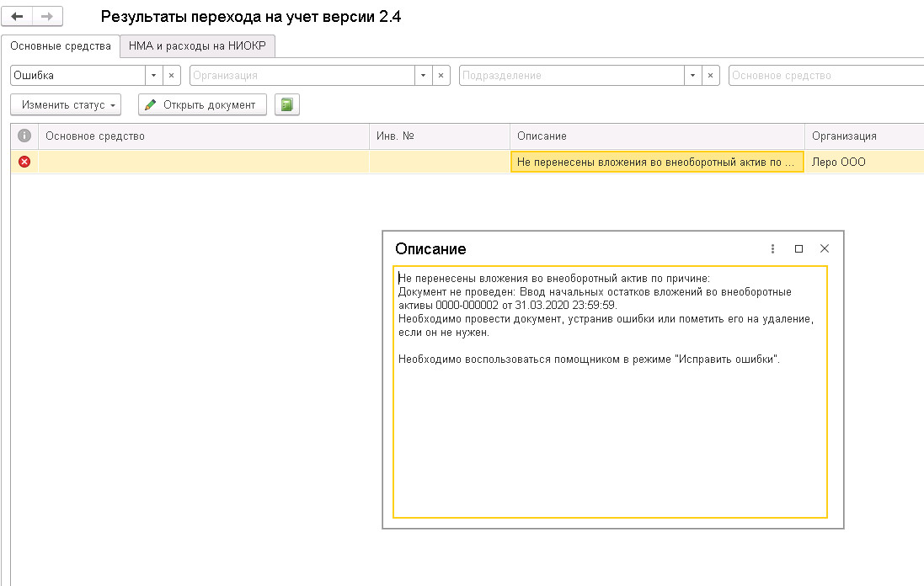Select the Основные средства tab
924x586 pixels.
click(60, 46)
